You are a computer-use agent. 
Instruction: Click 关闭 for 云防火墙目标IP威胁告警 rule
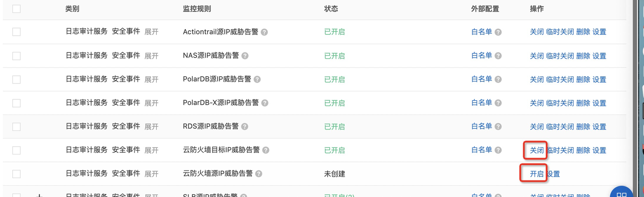(537, 150)
